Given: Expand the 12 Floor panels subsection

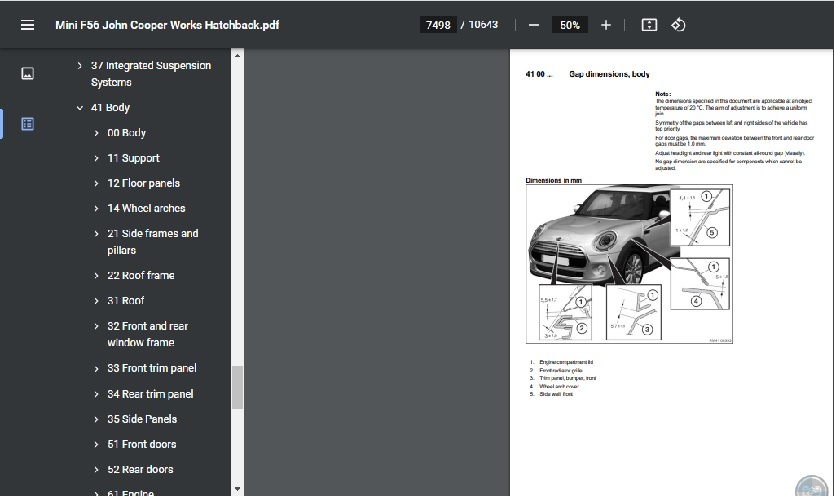Looking at the screenshot, I should click(x=96, y=183).
